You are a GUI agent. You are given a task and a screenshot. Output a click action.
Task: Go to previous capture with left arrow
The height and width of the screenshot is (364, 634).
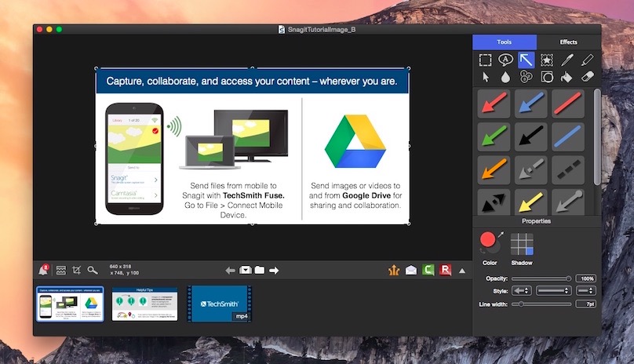[x=230, y=270]
